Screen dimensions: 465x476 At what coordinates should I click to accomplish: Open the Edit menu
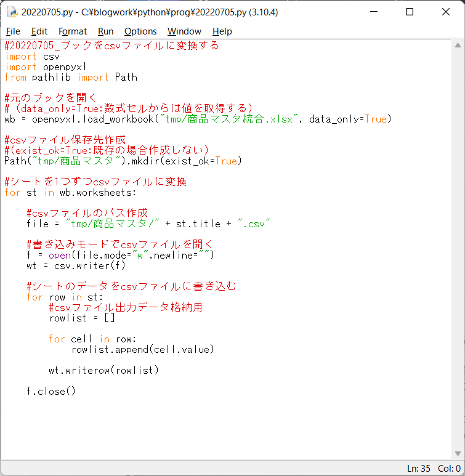pos(39,31)
